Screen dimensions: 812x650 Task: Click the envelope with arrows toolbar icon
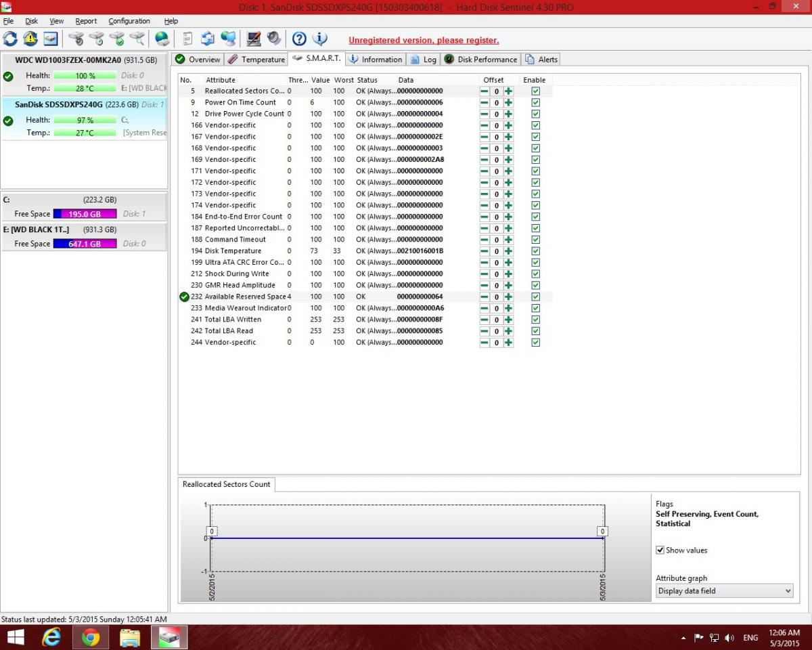pyautogui.click(x=208, y=39)
